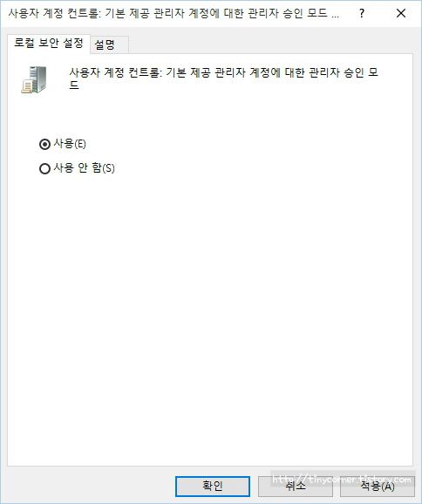422x504 pixels.
Task: Close the dialog with the X button
Action: tap(401, 13)
